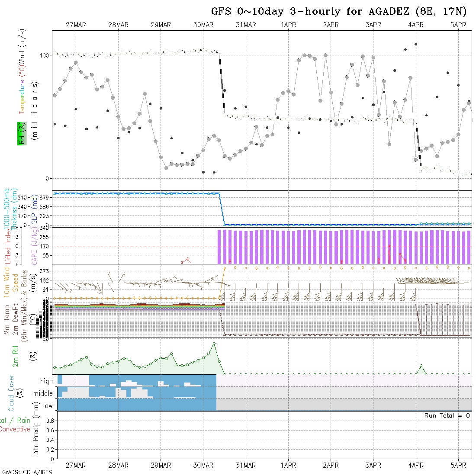Click the GrADS: COLA/IGES credit text

[x=27, y=472]
